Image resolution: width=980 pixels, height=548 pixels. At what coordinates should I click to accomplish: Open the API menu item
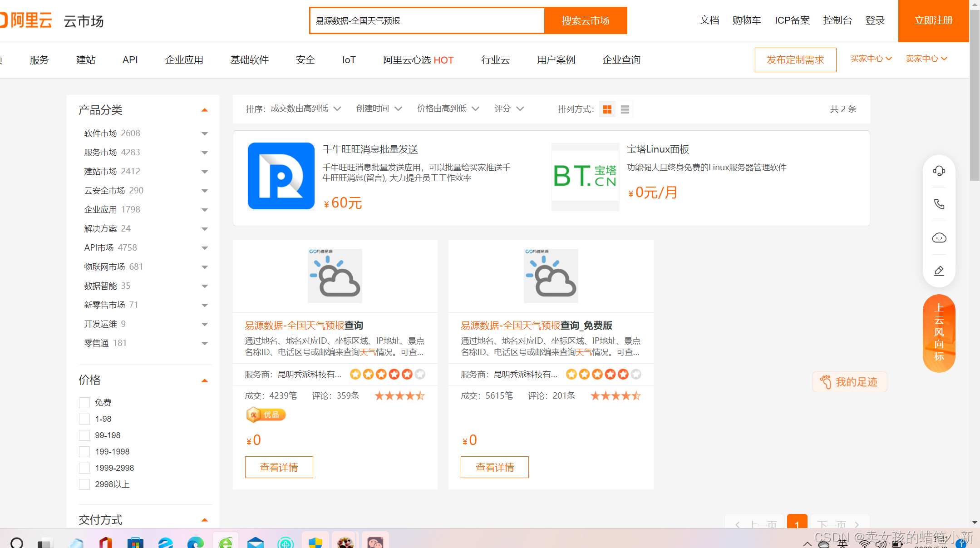[130, 60]
